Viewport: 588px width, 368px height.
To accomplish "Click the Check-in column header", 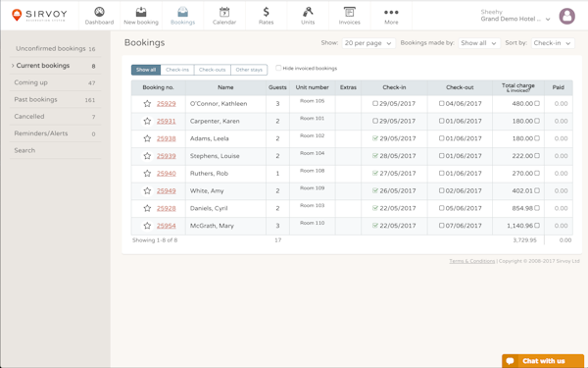I will (394, 87).
